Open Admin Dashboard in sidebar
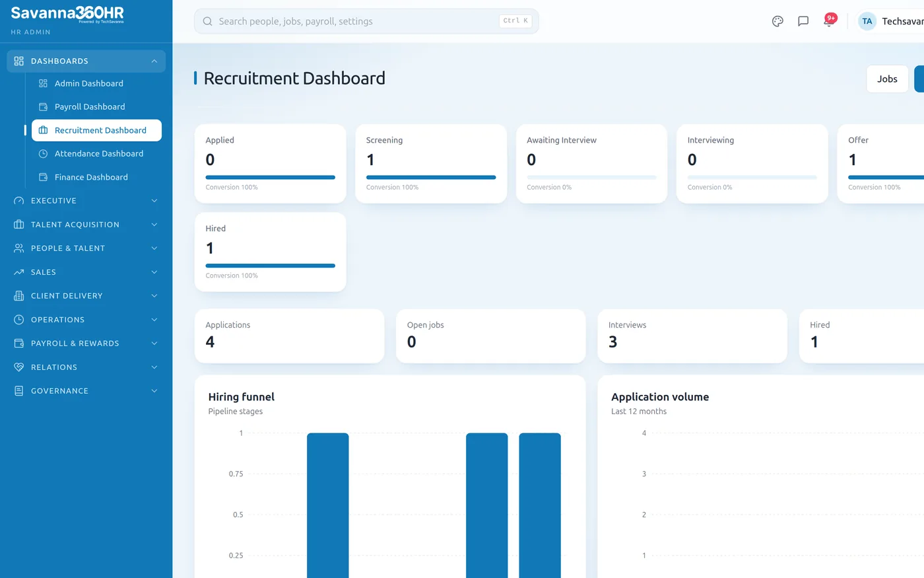 coord(96,83)
